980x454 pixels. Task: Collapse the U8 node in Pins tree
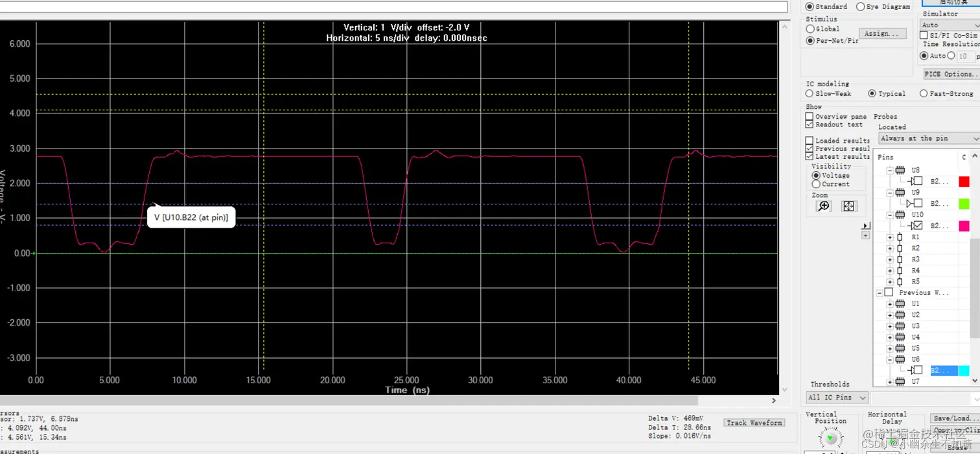[890, 171]
